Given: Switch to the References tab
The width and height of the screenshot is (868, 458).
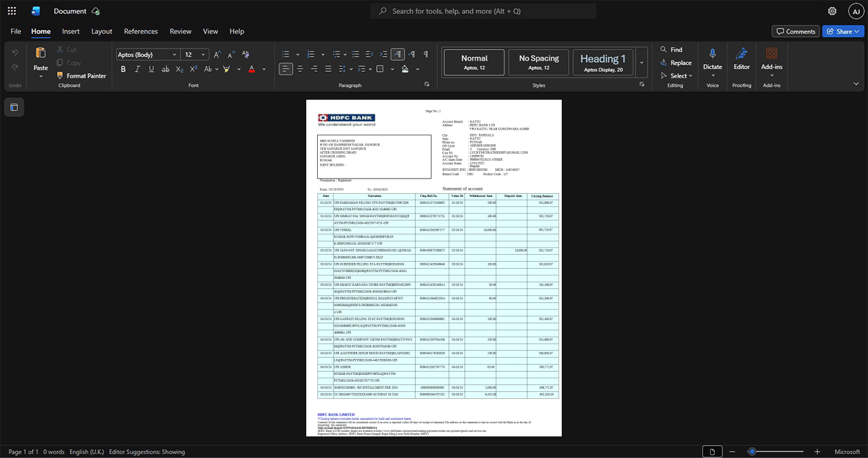Looking at the screenshot, I should (141, 31).
